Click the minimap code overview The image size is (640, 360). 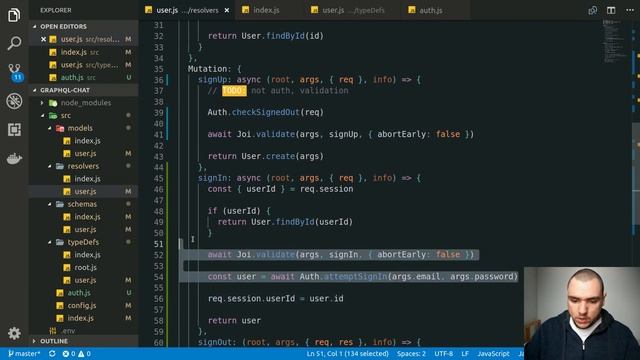(x=615, y=41)
